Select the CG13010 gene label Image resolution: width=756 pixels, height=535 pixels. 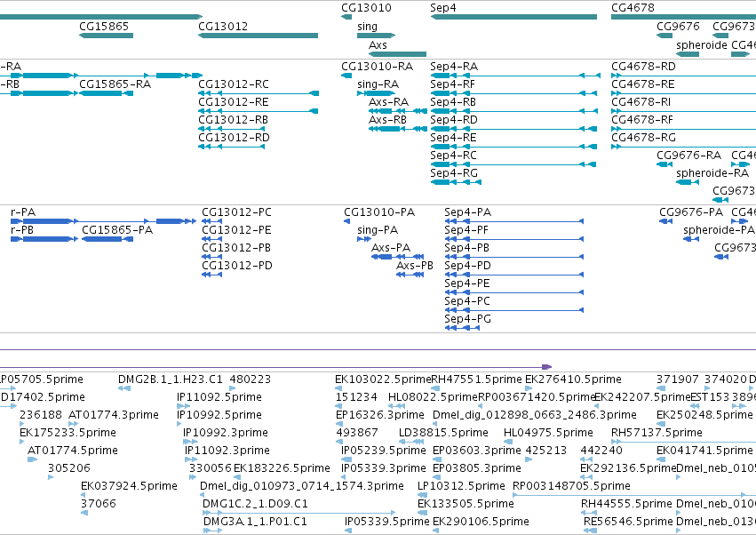pos(366,8)
